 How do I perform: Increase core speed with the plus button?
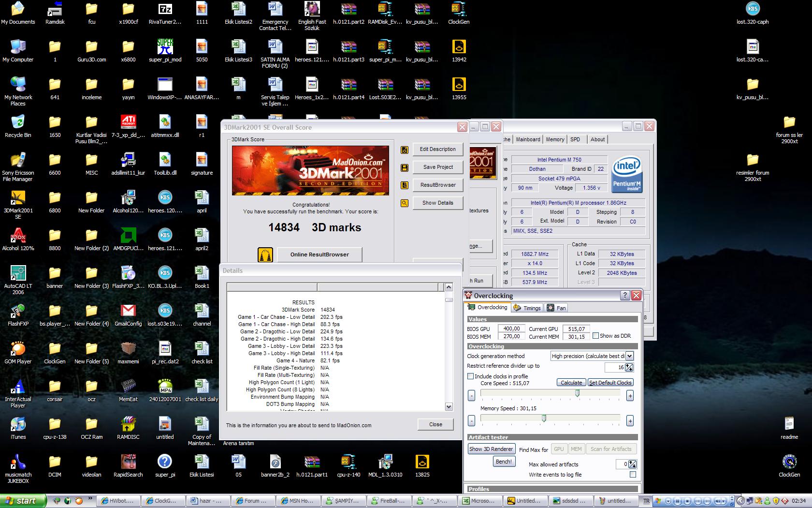630,396
